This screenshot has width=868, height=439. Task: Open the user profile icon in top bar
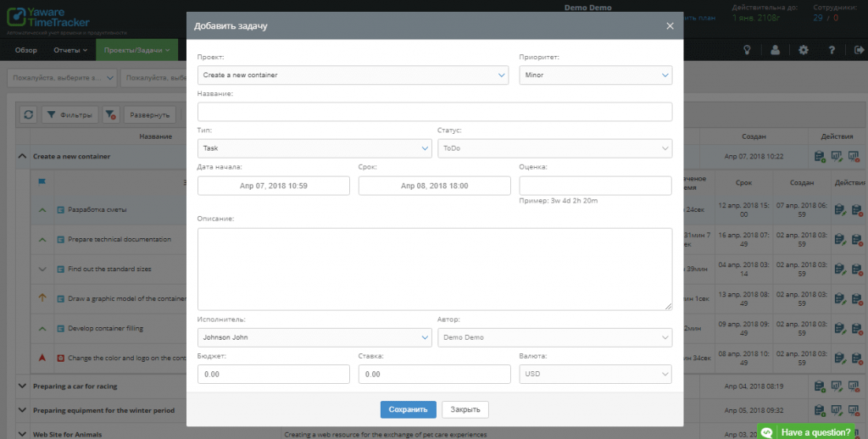(776, 50)
